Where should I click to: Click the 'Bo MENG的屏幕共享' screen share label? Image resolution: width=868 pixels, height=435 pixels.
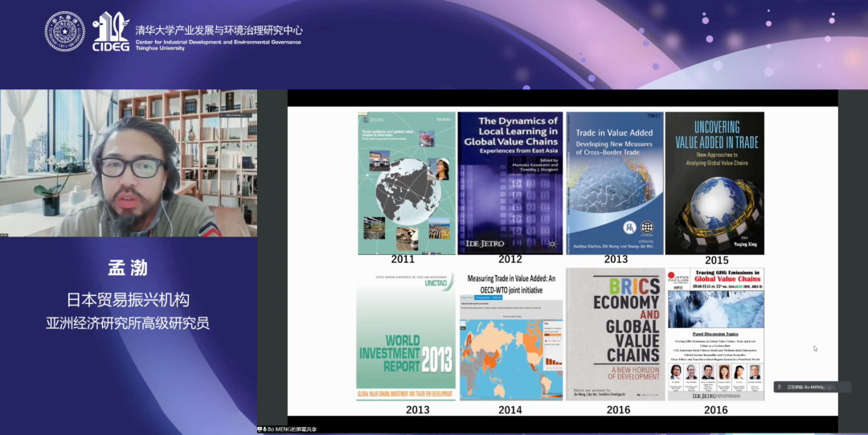[x=292, y=429]
